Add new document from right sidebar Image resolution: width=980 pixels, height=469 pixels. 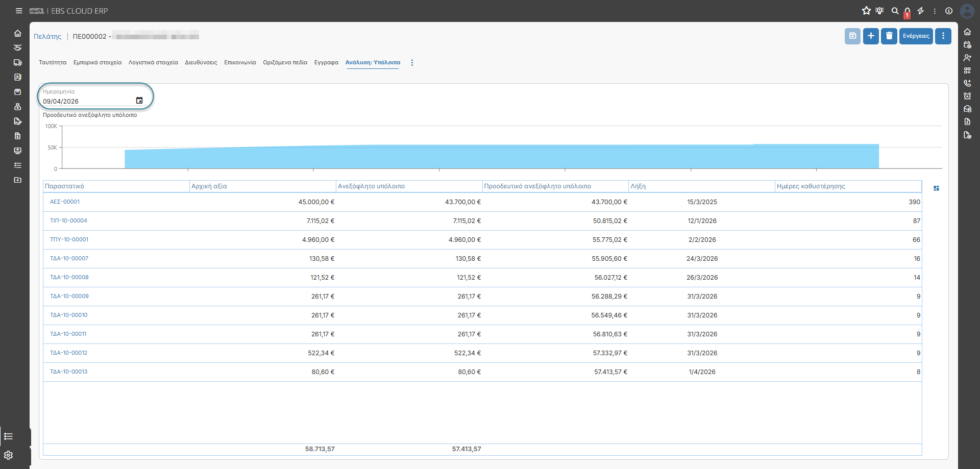point(967,135)
